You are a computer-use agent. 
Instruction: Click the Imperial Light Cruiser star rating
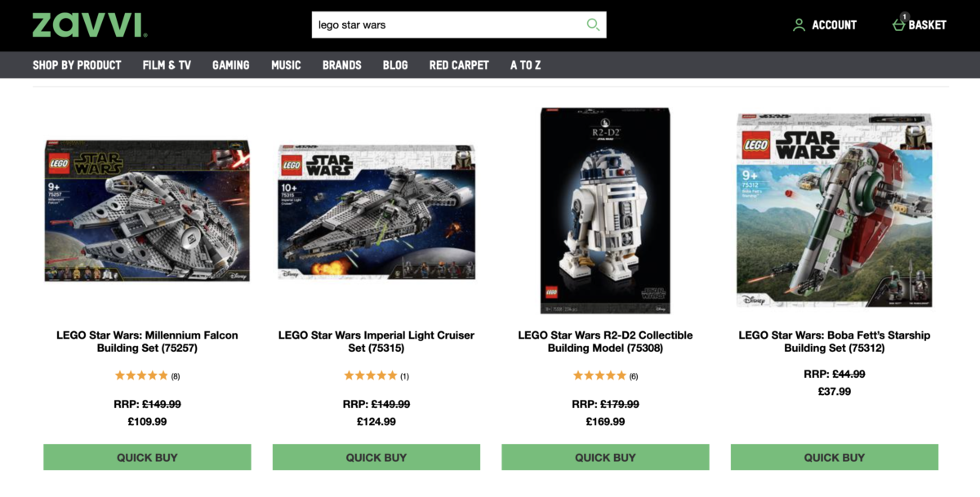[x=371, y=375]
